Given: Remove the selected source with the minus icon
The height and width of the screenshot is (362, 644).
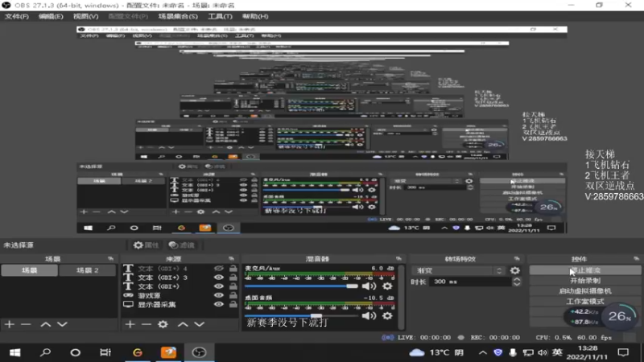Looking at the screenshot, I should coord(147,324).
